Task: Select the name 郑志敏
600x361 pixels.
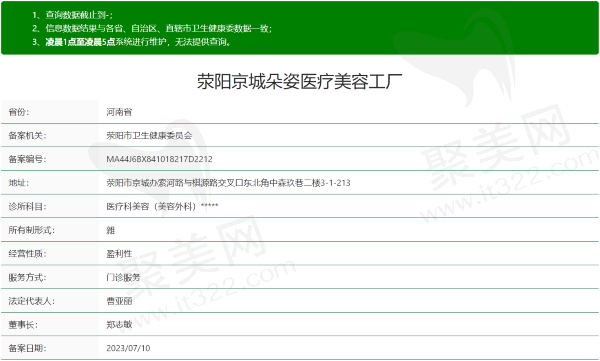Action: 119,325
